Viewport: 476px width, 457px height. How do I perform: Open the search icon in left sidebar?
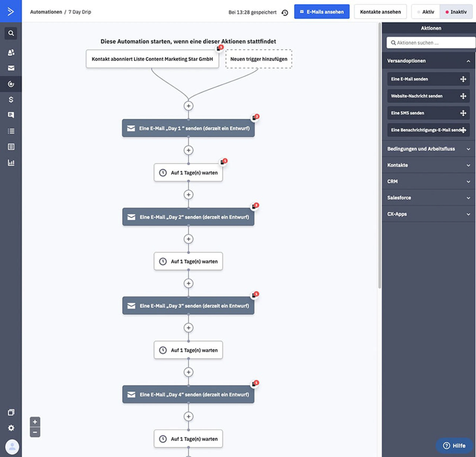11,33
